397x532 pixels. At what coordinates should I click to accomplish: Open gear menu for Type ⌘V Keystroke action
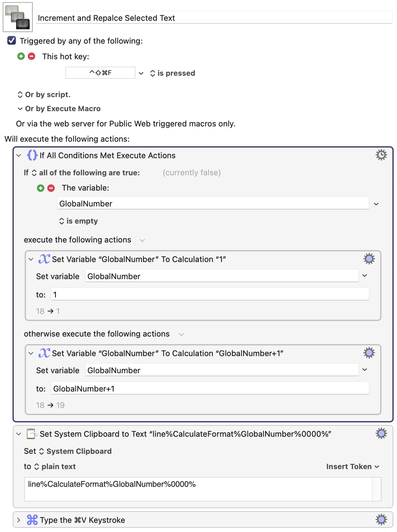(x=381, y=519)
